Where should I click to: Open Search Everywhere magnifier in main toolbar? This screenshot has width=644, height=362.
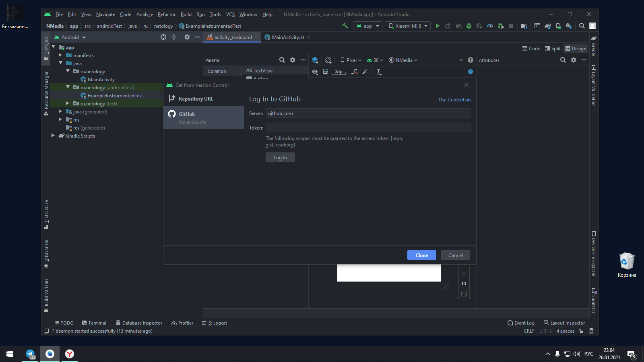point(582,26)
